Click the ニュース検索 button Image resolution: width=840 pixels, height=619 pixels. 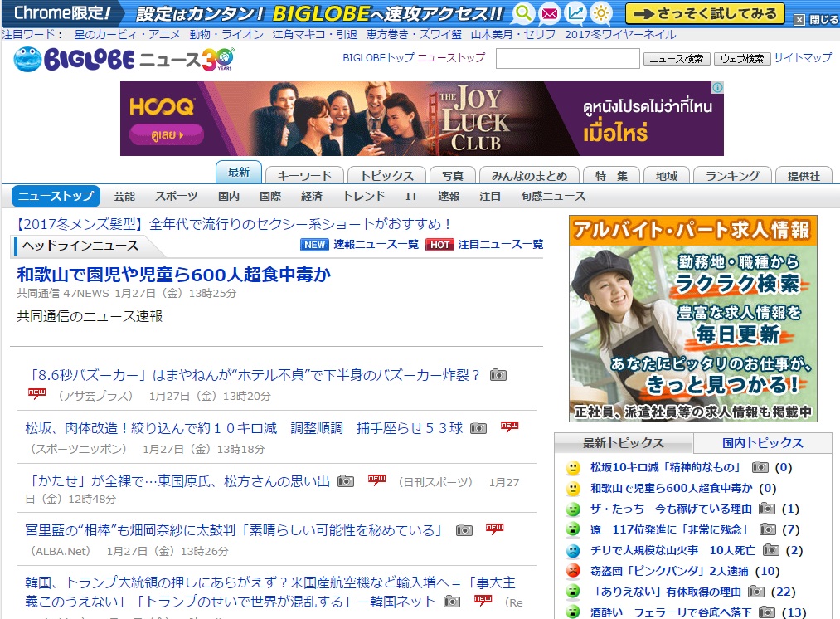[x=677, y=58]
